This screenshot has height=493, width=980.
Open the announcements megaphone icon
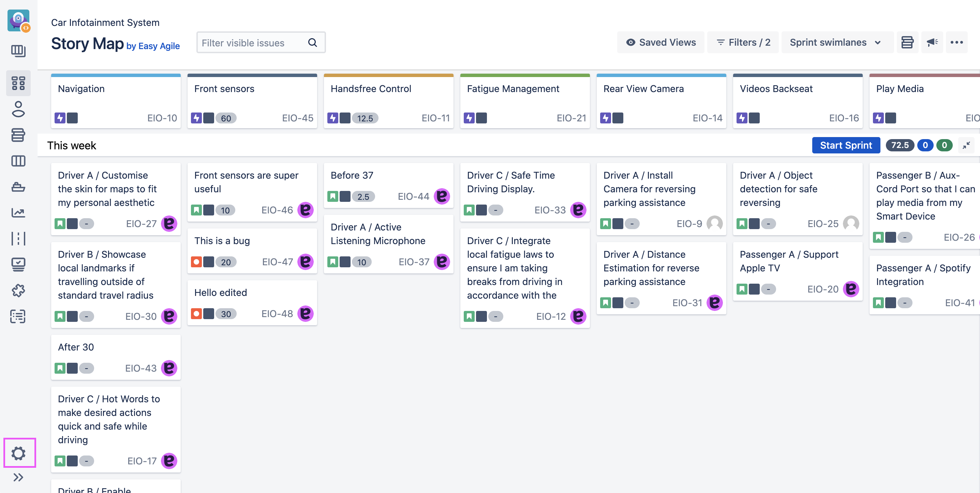coord(932,42)
